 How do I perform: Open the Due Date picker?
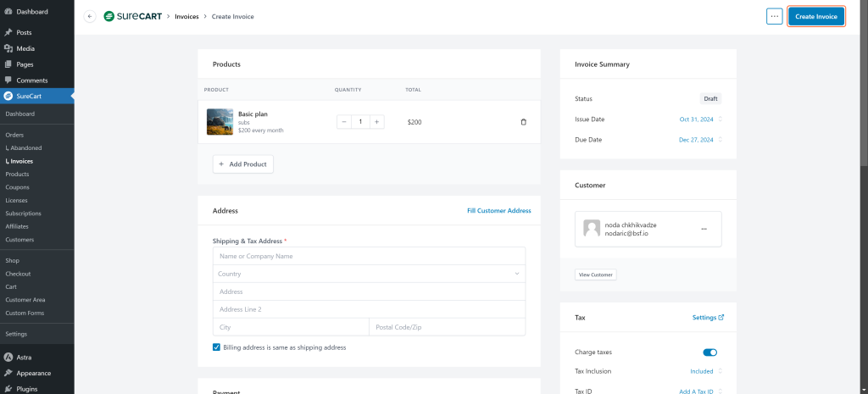click(x=699, y=140)
